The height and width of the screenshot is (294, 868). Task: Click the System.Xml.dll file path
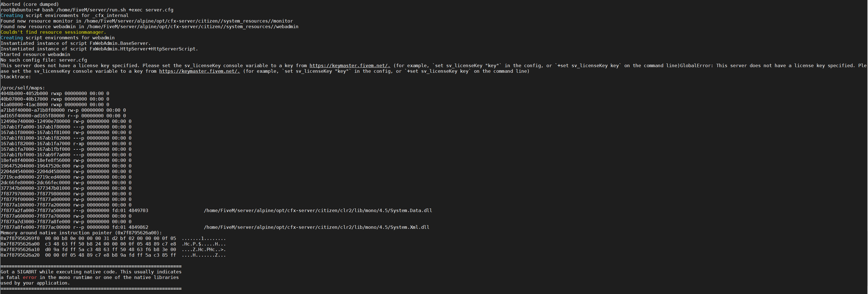click(316, 227)
